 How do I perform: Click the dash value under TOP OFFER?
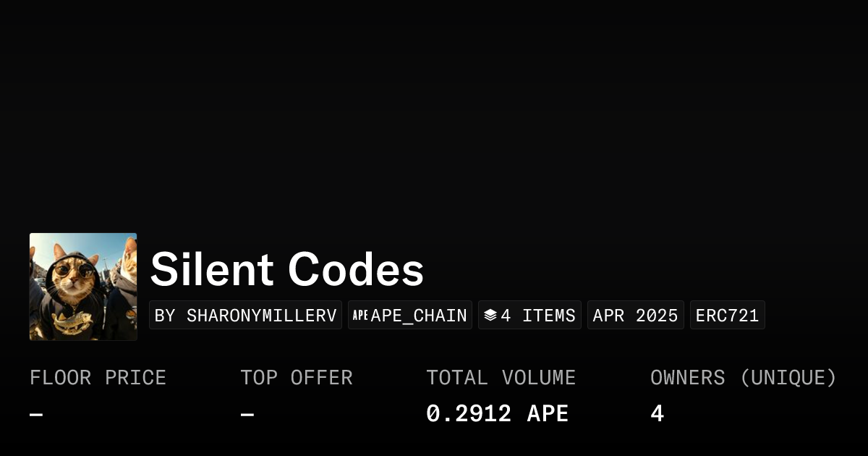(x=247, y=415)
